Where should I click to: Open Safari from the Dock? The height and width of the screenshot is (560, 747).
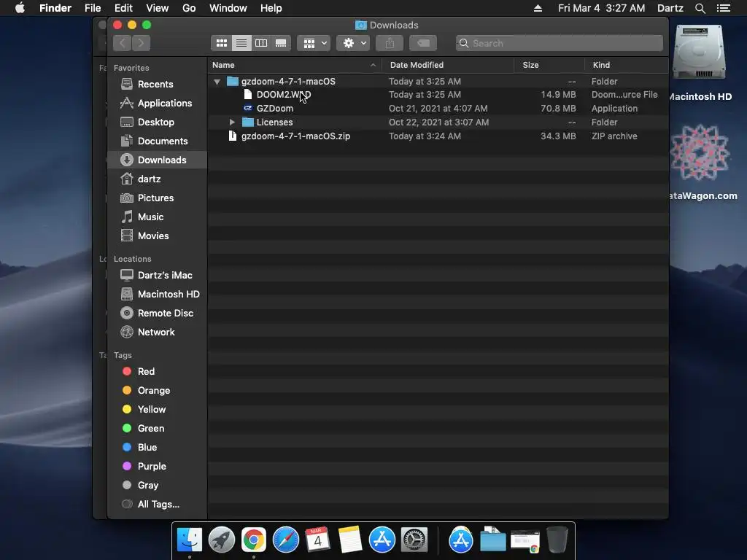(x=286, y=540)
